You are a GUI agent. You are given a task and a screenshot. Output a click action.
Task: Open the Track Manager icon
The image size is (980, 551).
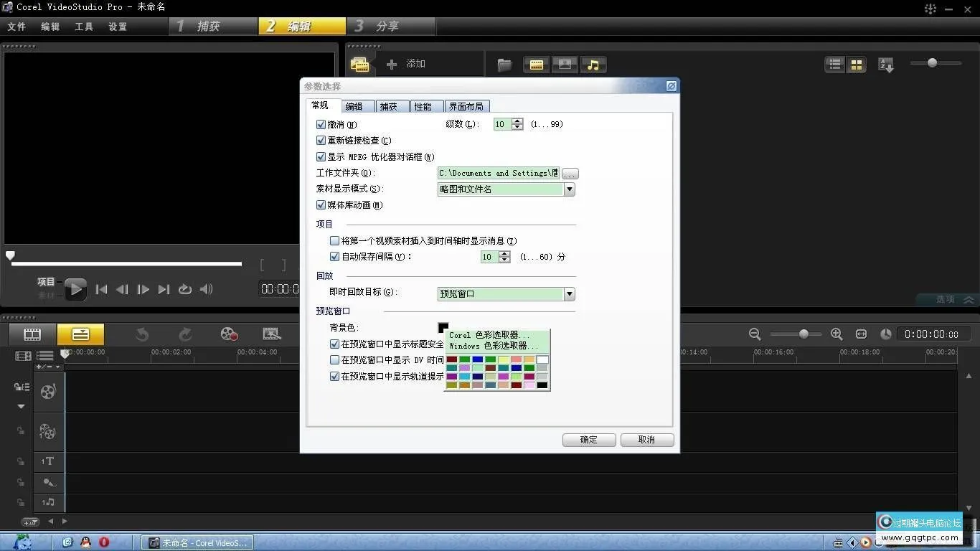coord(22,355)
